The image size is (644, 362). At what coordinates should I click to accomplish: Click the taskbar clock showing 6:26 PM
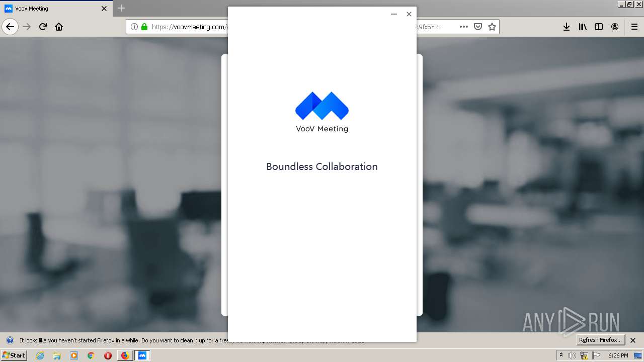coord(618,355)
